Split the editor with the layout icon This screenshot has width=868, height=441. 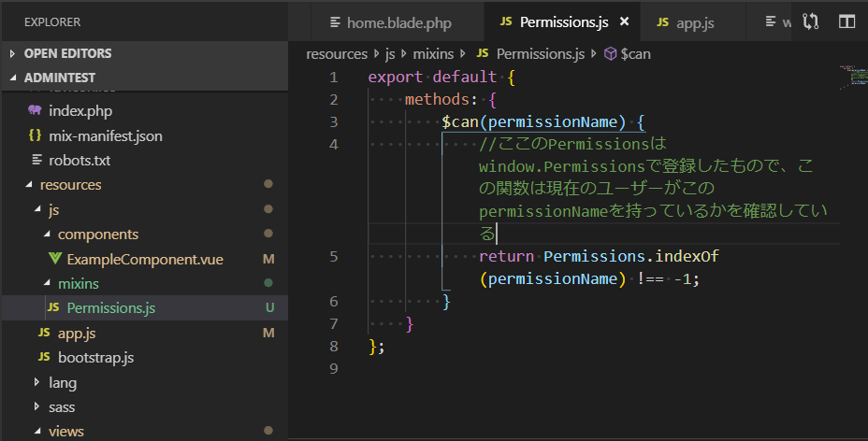[846, 21]
